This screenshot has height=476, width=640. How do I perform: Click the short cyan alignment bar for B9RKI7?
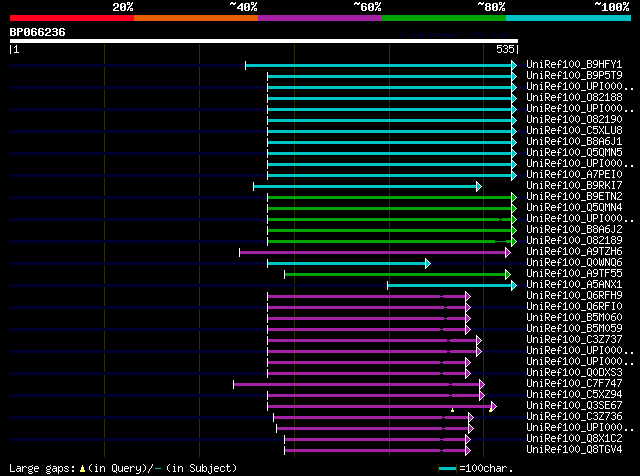coord(365,187)
